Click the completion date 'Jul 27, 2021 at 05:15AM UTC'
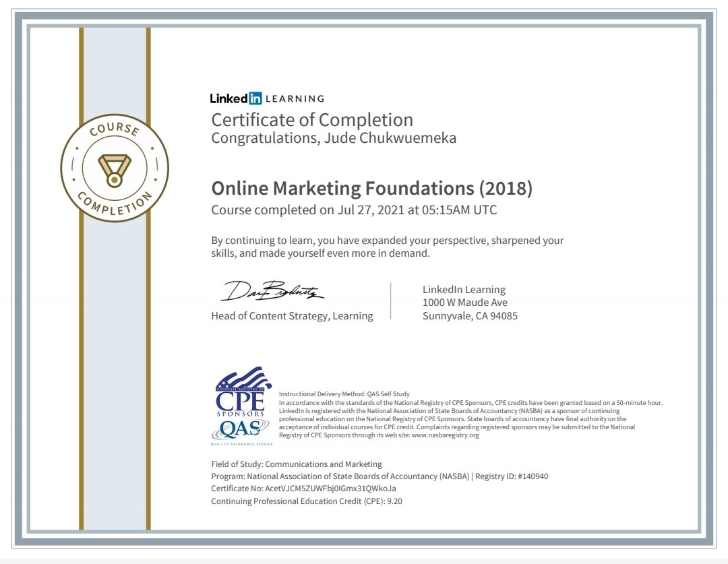Screen dimensions: 728x564 click(417, 210)
